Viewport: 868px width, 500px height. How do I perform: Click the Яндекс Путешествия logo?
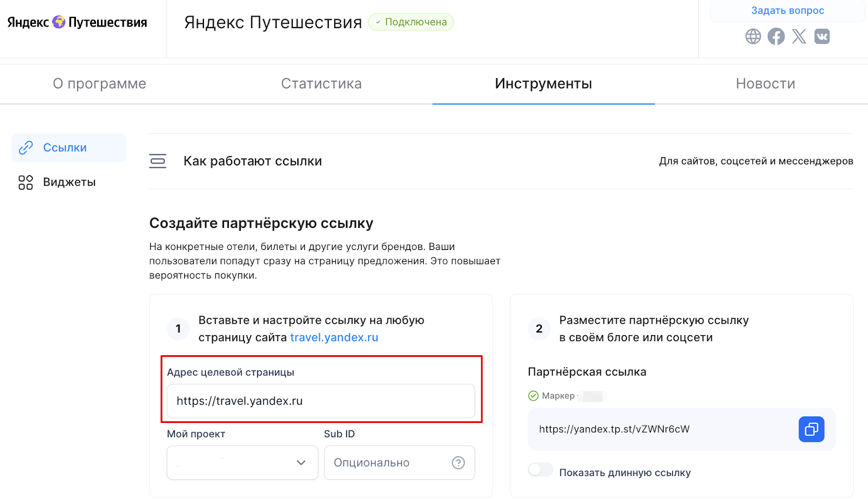(77, 22)
